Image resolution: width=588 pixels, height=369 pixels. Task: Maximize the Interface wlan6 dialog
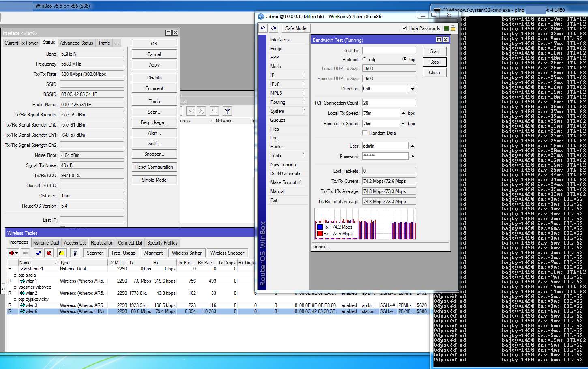(x=168, y=33)
